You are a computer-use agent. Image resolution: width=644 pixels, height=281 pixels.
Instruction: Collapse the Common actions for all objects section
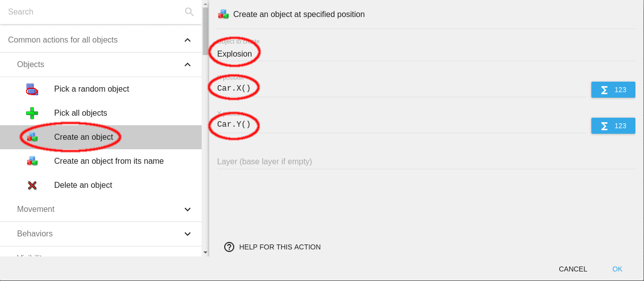coord(188,40)
